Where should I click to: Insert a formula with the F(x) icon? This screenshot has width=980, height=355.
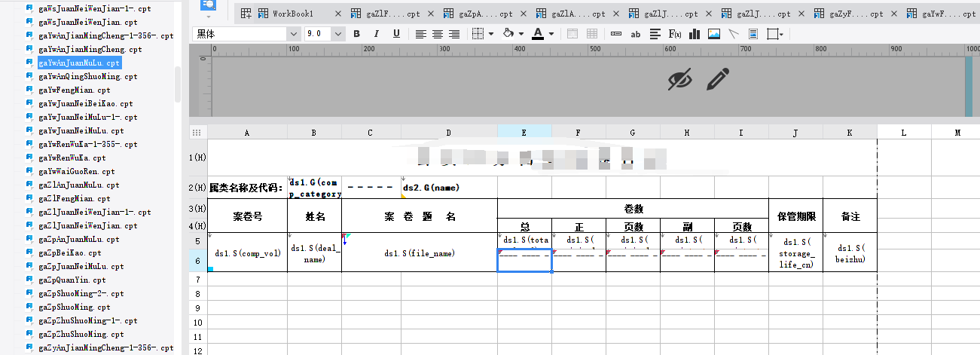coord(675,34)
